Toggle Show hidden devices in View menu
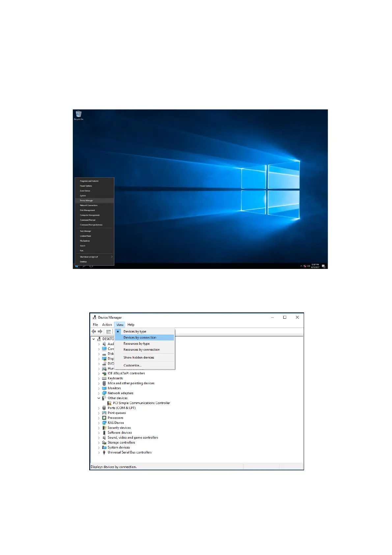Viewport: 392px width, 555px height. click(x=145, y=358)
